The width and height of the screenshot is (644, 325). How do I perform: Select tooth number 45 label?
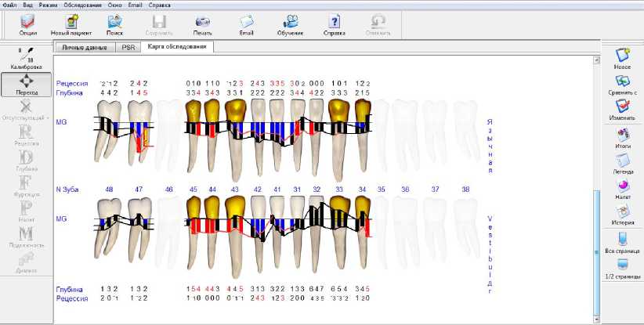193,190
